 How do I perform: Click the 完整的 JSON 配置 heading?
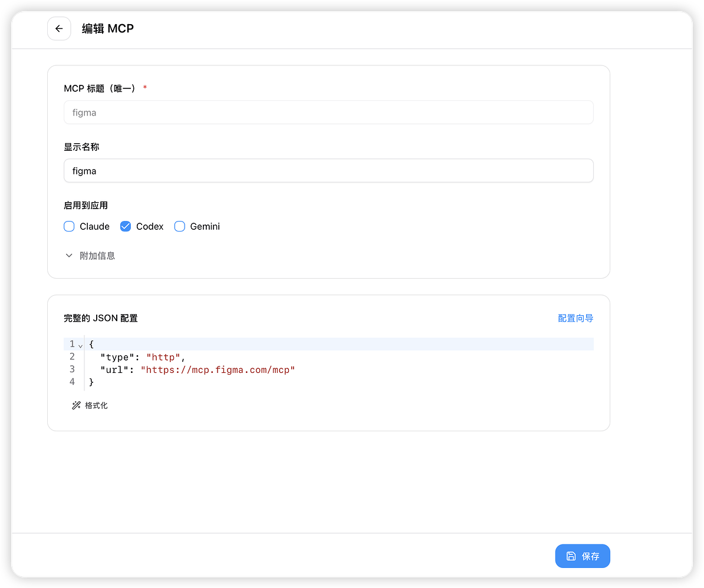101,318
